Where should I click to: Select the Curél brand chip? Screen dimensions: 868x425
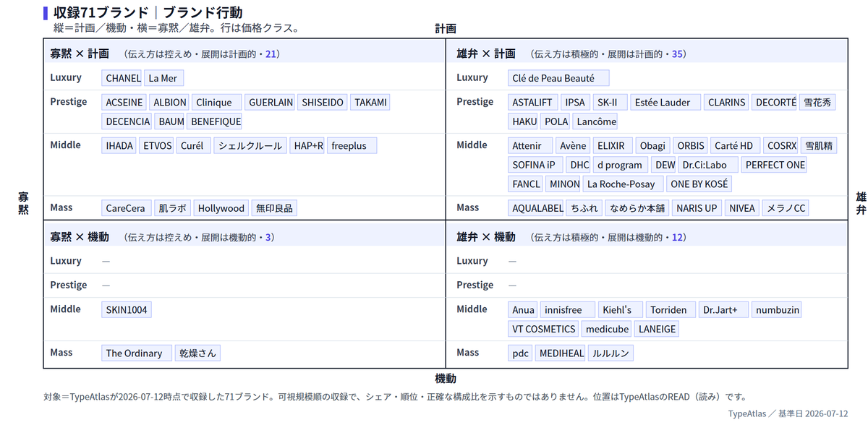pos(195,146)
